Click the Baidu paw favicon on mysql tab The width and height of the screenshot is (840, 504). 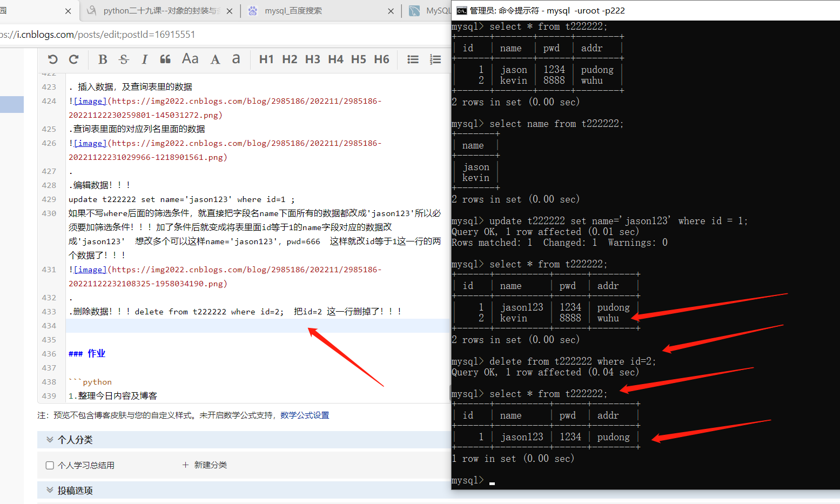252,10
